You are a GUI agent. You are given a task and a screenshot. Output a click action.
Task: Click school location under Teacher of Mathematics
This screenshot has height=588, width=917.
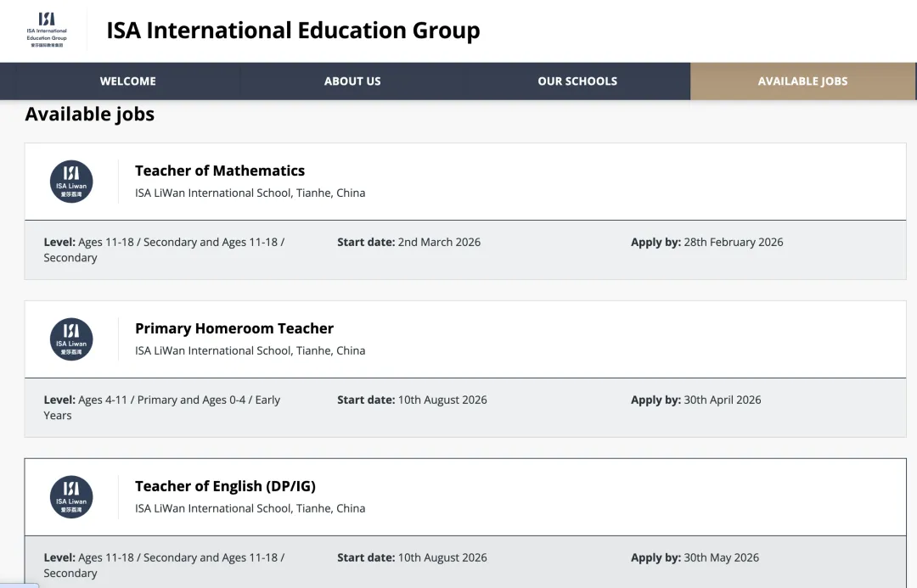[250, 193]
